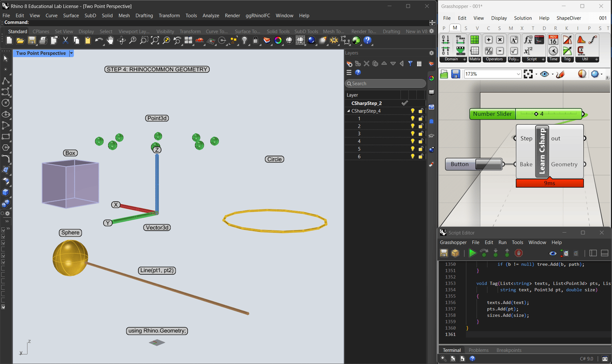This screenshot has width=612, height=364.
Task: Collapse the CSharpStep_4 layer tree
Action: coord(348,111)
